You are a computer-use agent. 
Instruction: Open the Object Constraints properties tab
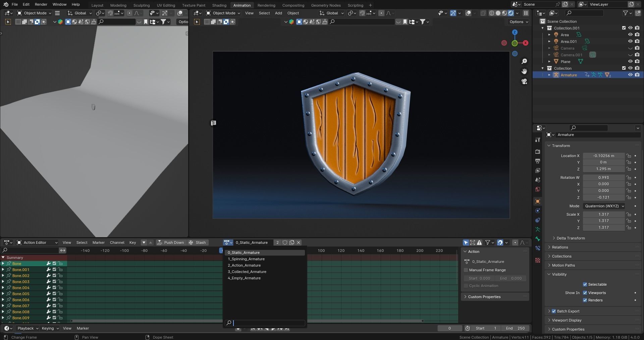538,220
